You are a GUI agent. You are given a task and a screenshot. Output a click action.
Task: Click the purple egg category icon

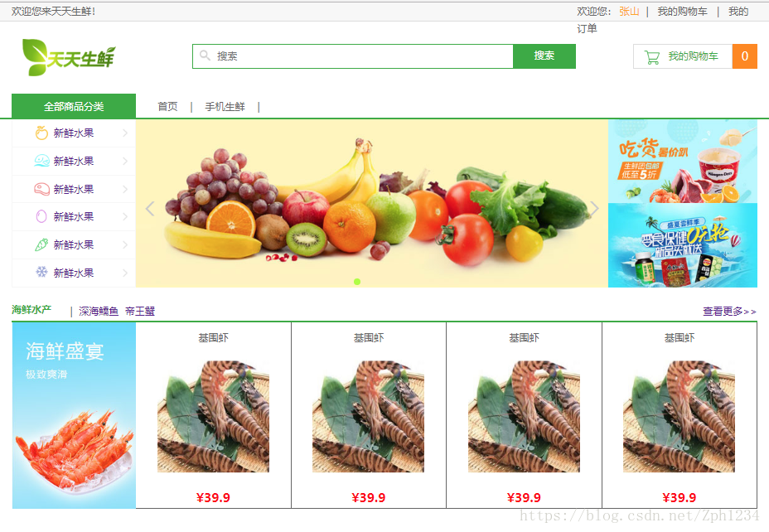pos(41,216)
